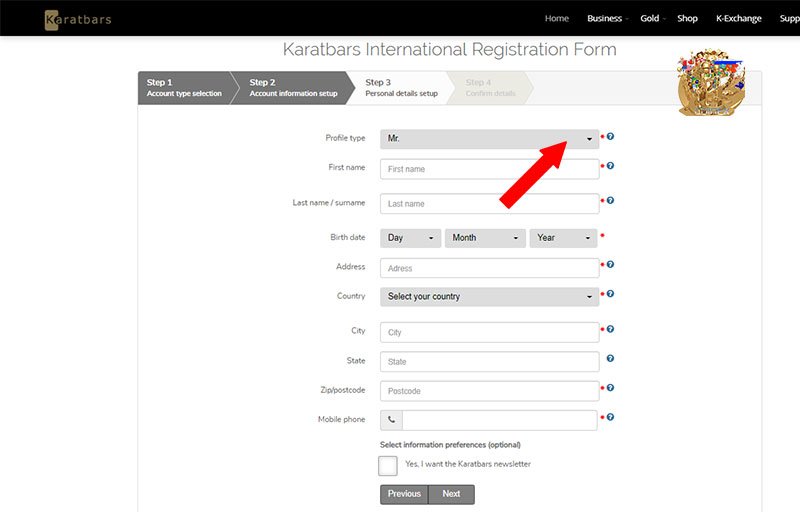Open the birth Day dropdown
The width and height of the screenshot is (800, 512).
click(410, 238)
